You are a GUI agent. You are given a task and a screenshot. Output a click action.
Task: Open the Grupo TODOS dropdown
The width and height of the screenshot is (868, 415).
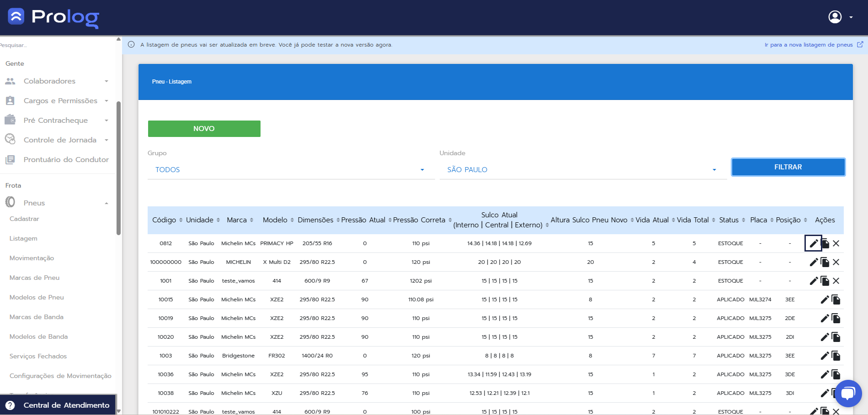point(291,170)
